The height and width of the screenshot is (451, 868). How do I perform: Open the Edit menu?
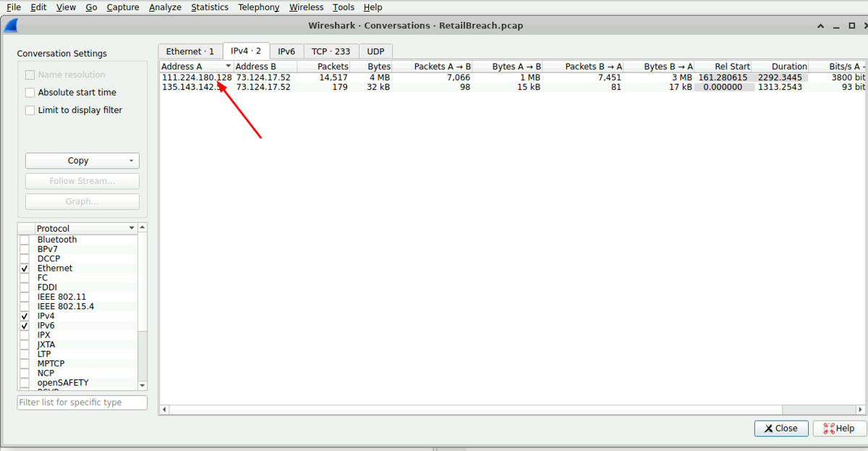coord(38,7)
